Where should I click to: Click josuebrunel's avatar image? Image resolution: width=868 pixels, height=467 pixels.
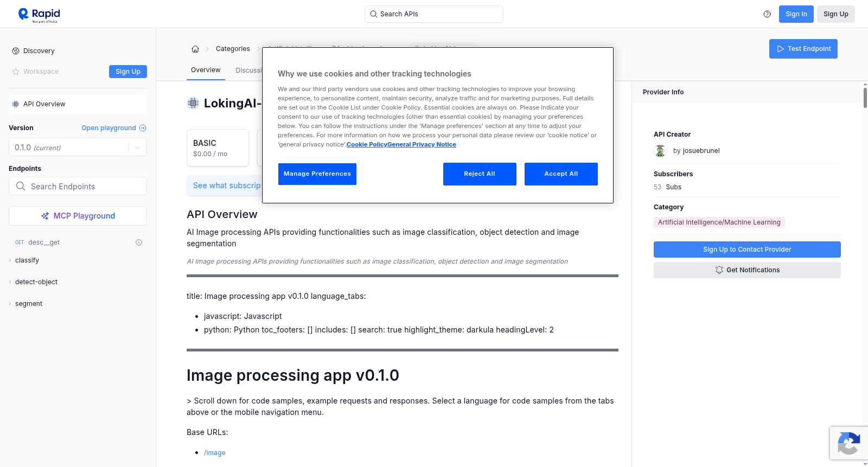click(660, 151)
